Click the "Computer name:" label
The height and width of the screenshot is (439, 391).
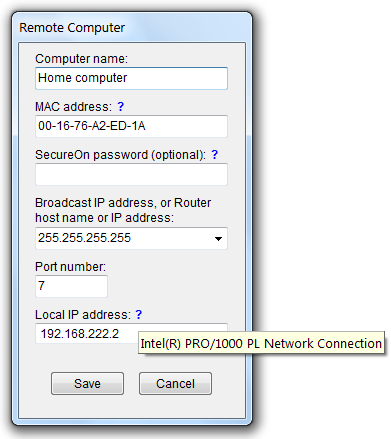tap(81, 59)
